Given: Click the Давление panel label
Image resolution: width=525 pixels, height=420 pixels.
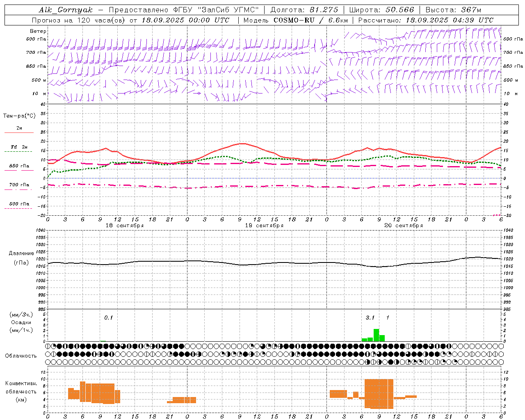Looking at the screenshot, I should [x=21, y=253].
